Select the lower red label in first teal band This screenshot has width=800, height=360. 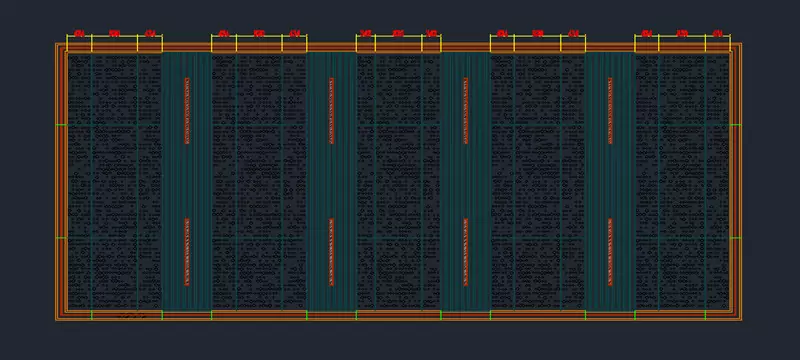[x=187, y=252]
